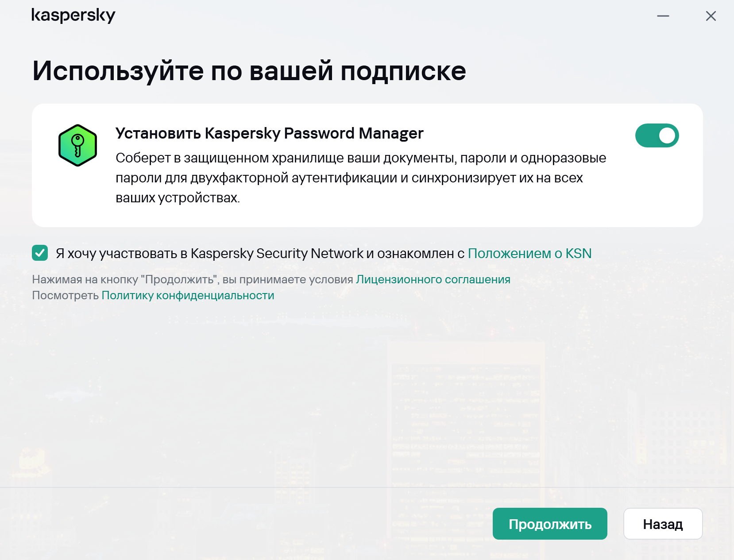Uncheck the Kaspersky Security Network checkbox
The image size is (734, 560).
[40, 253]
